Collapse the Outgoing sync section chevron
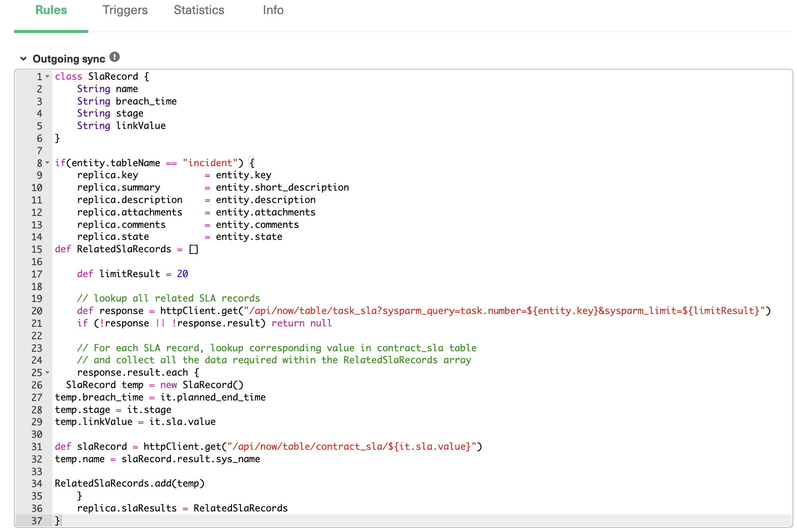This screenshot has height=532, width=797. [24, 59]
